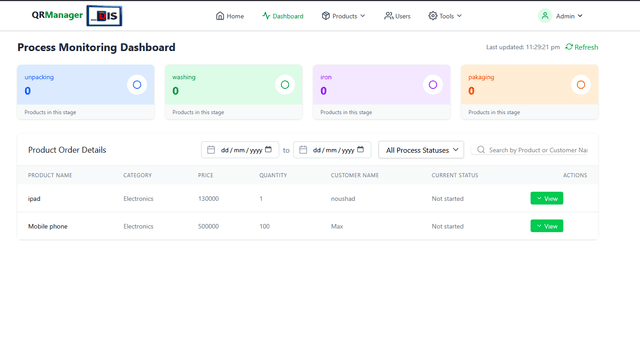Click the Home house icon
Viewport: 640px width, 364px height.
pos(220,16)
